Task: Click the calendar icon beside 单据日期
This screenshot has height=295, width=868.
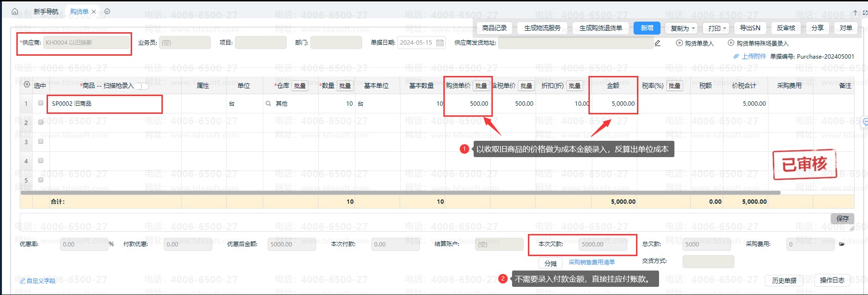Action: pos(440,43)
